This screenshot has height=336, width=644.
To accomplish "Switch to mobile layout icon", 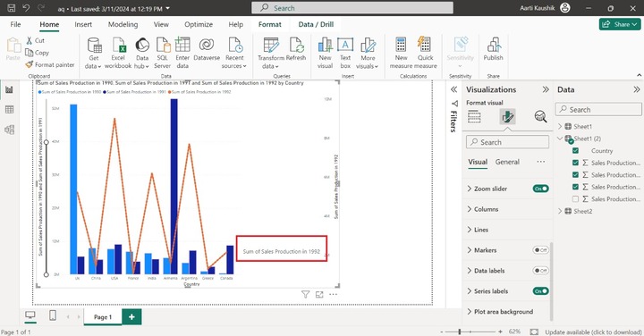I will [x=53, y=315].
